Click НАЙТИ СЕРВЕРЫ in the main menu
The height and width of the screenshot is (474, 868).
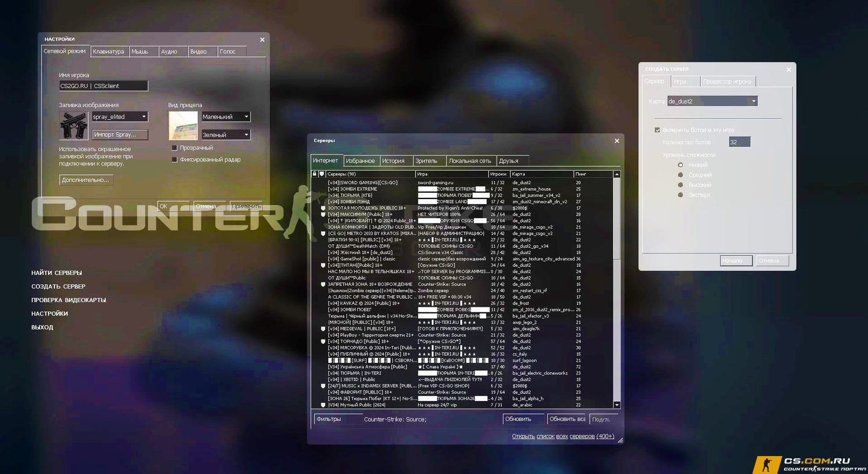(x=57, y=273)
